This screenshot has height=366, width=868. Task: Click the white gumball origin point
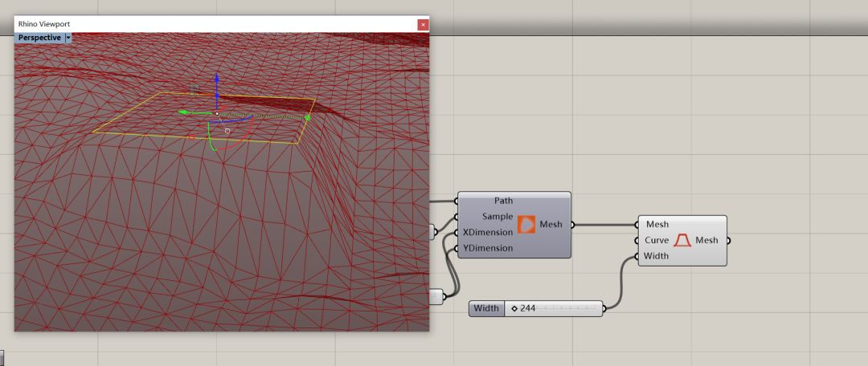216,113
